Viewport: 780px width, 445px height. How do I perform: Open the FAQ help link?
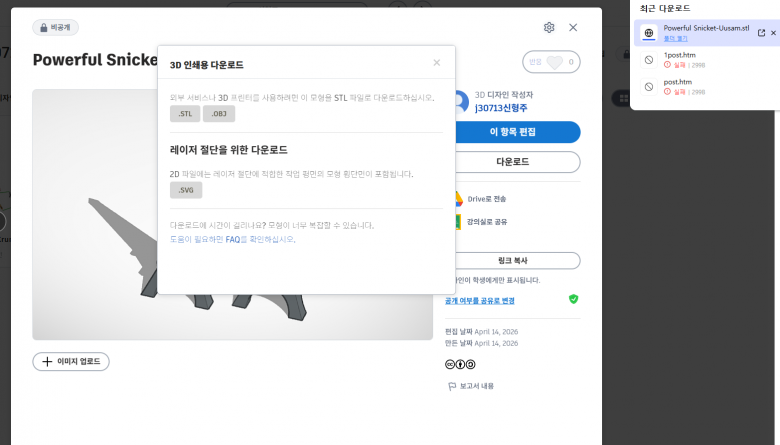click(233, 239)
